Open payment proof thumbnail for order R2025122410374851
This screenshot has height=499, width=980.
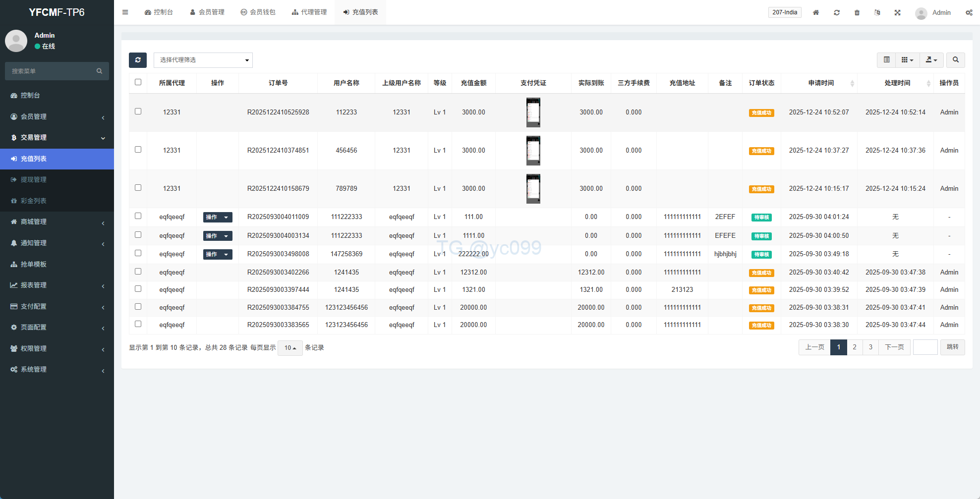coord(533,151)
